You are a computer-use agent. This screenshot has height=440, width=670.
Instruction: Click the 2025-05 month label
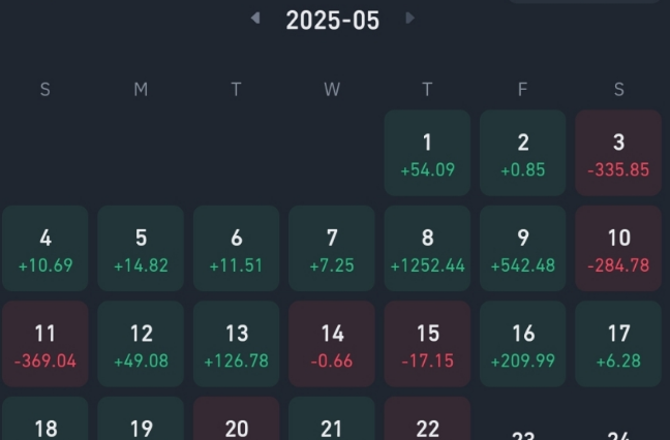coord(332,20)
